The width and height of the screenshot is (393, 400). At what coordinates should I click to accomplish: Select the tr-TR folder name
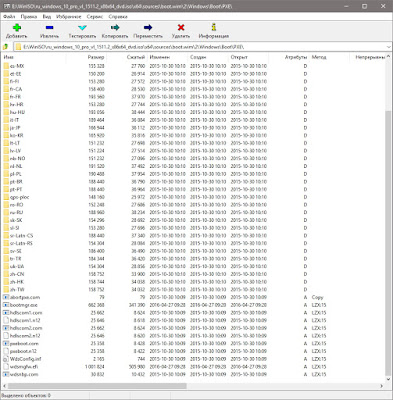(x=15, y=259)
